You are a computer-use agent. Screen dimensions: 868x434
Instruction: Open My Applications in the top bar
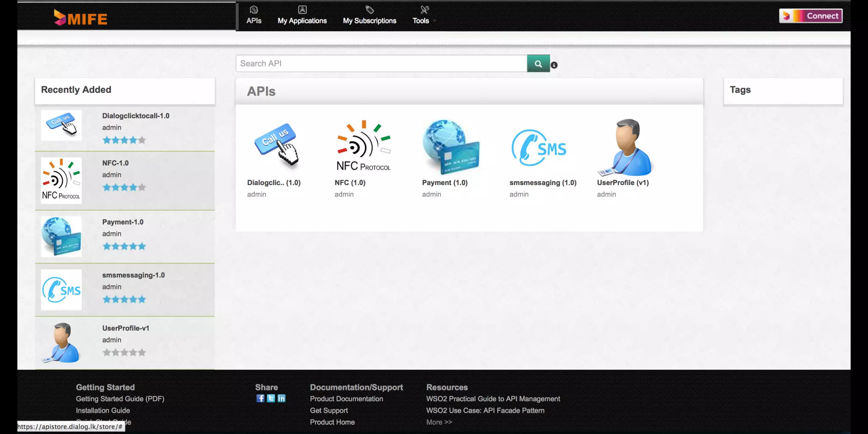[302, 15]
